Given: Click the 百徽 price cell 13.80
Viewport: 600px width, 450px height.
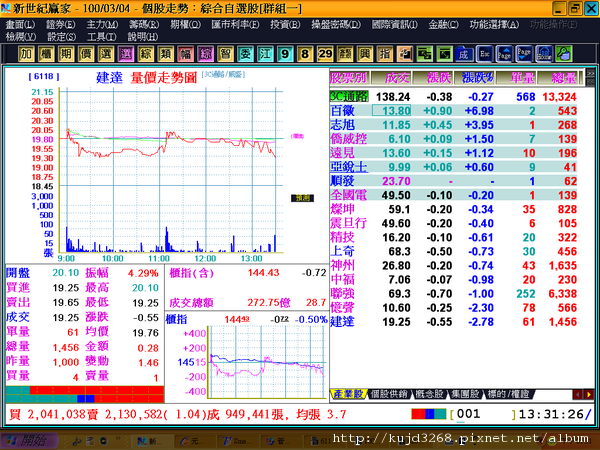Looking at the screenshot, I should click(391, 111).
